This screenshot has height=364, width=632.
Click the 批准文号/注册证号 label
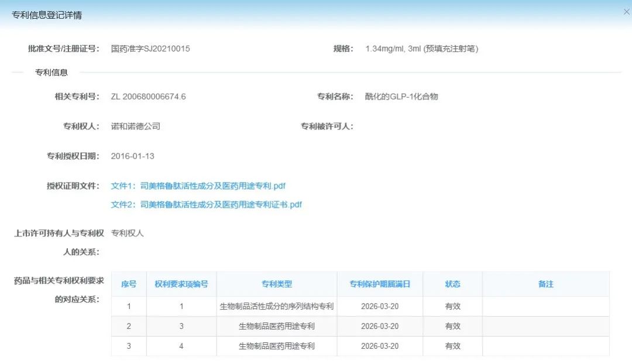click(x=63, y=49)
